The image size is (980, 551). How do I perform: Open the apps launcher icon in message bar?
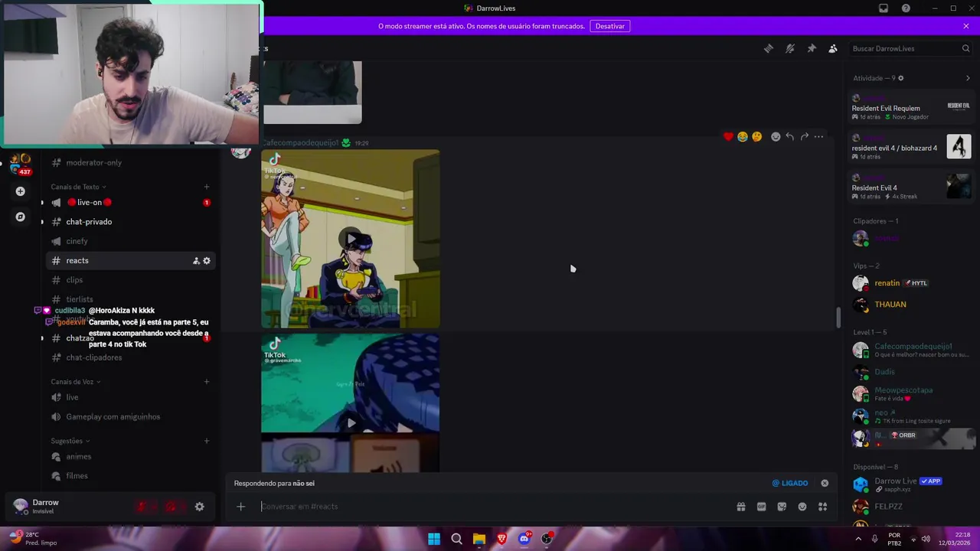coord(823,507)
